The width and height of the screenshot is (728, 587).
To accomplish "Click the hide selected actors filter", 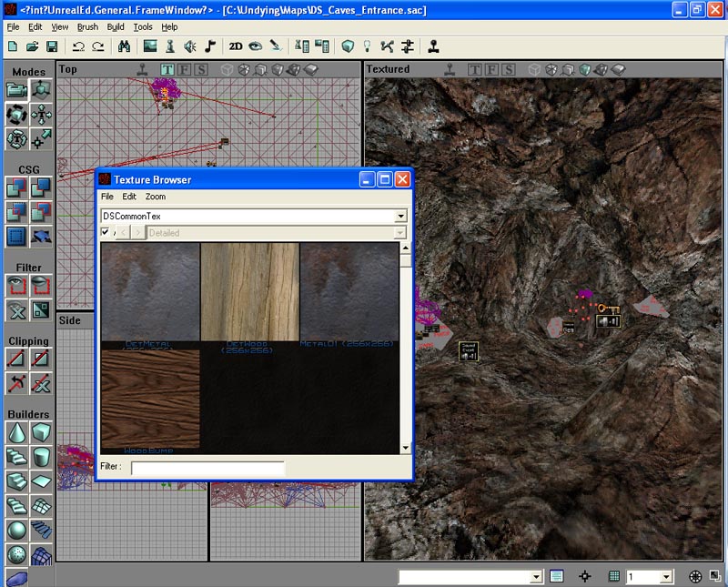I will (41, 286).
